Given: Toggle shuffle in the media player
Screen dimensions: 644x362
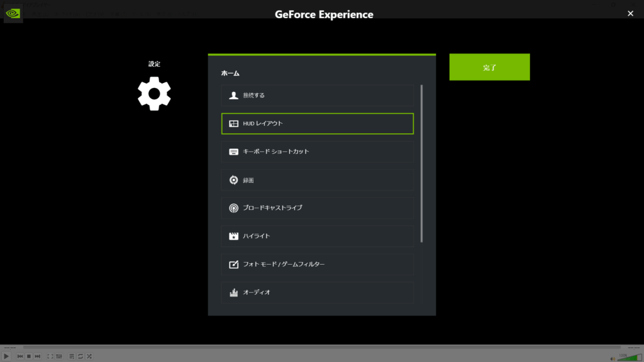Looking at the screenshot, I should pyautogui.click(x=89, y=356).
